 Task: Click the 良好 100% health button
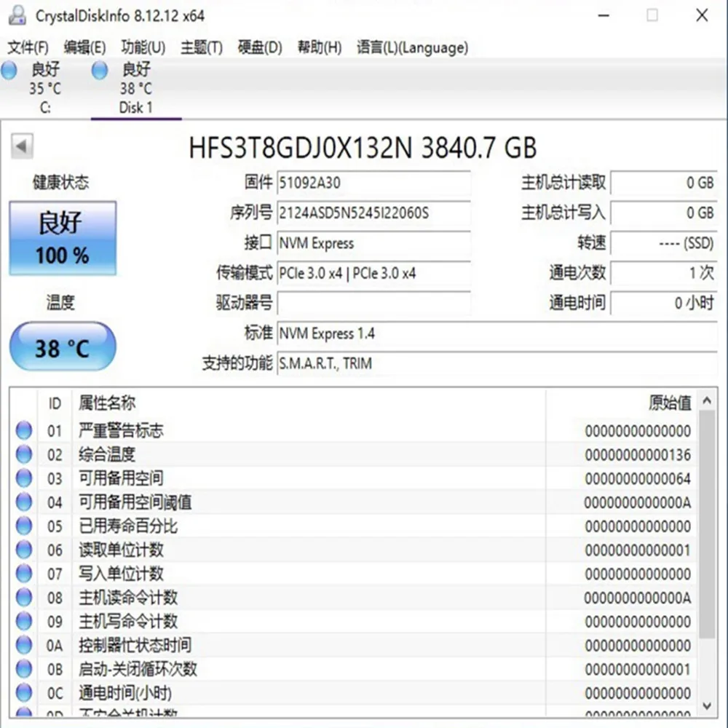coord(63,238)
